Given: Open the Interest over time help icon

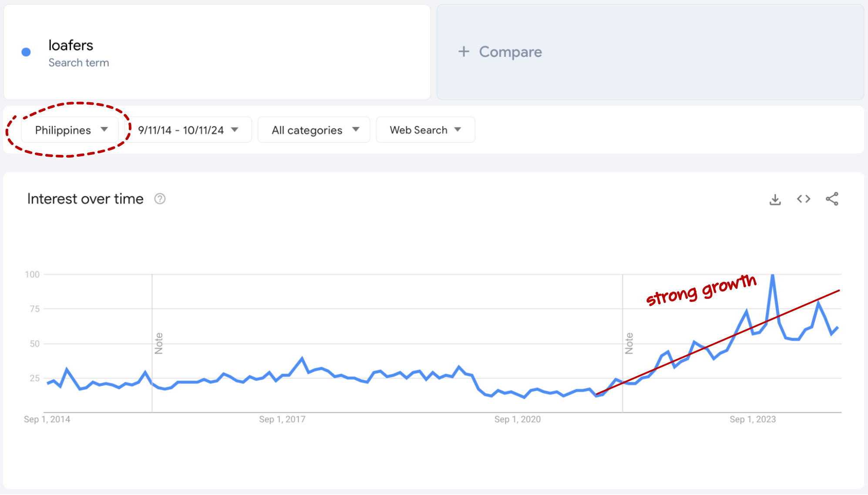Looking at the screenshot, I should 160,199.
